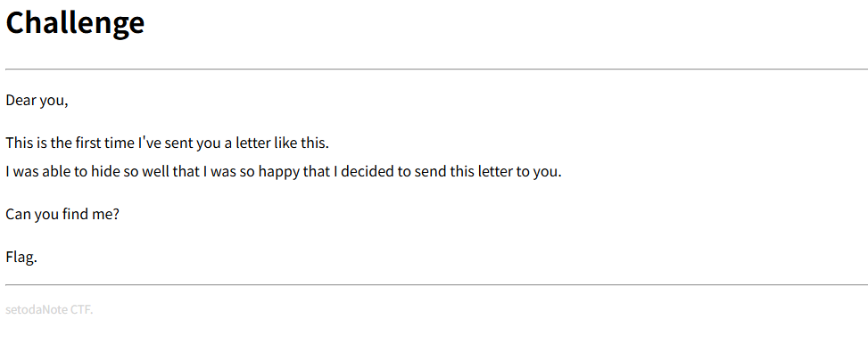Click the setodaNote CTF. footer text
Screen dimensions: 868x344
(x=49, y=310)
